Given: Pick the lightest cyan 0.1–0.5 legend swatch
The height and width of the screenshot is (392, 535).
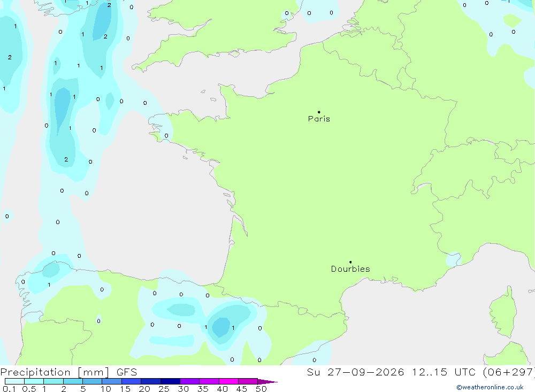Looking at the screenshot, I should point(14,381).
